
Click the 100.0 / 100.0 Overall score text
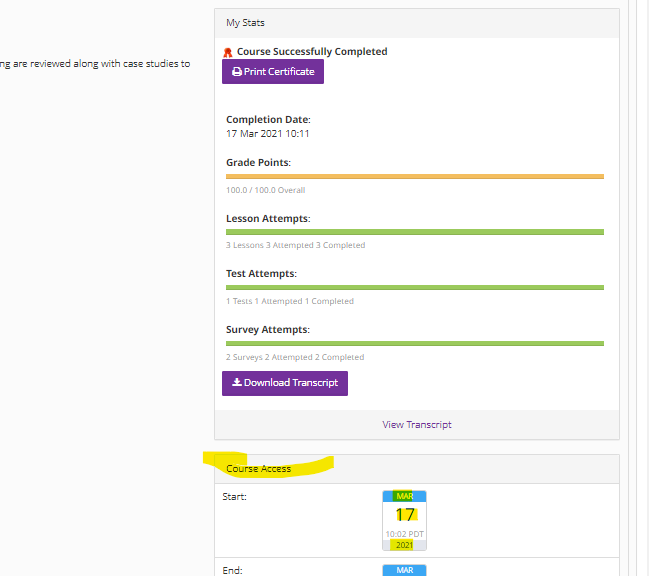(x=265, y=190)
